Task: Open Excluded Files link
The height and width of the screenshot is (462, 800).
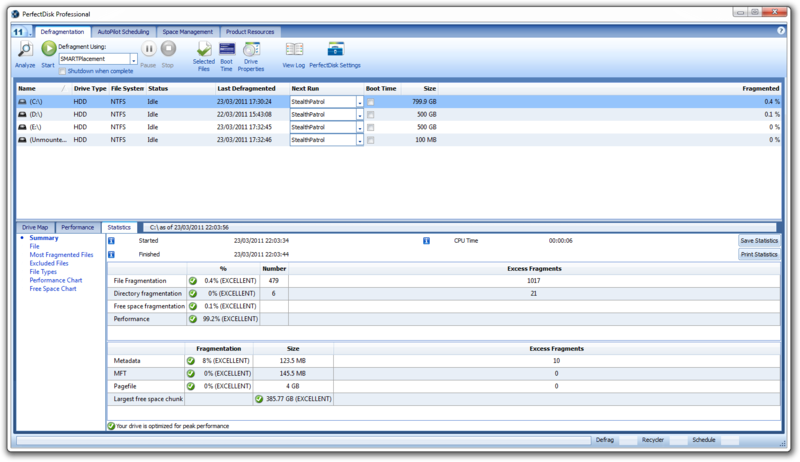Action: tap(49, 264)
